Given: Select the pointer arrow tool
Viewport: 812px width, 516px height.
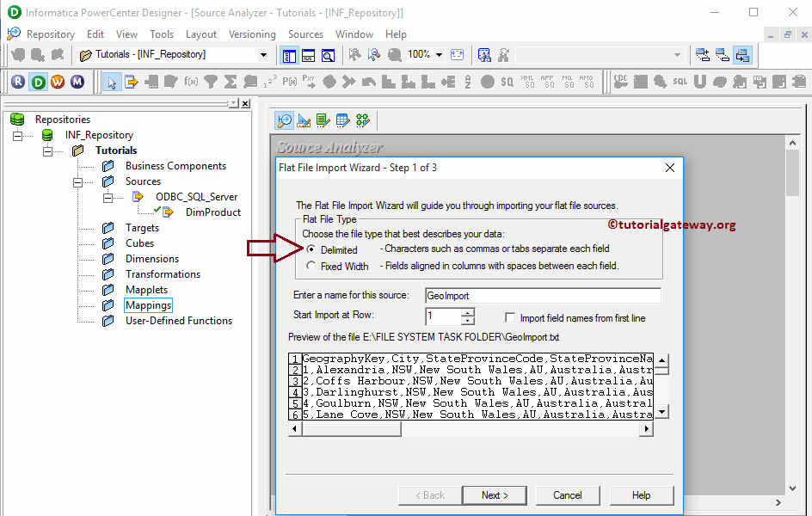Looking at the screenshot, I should (112, 82).
